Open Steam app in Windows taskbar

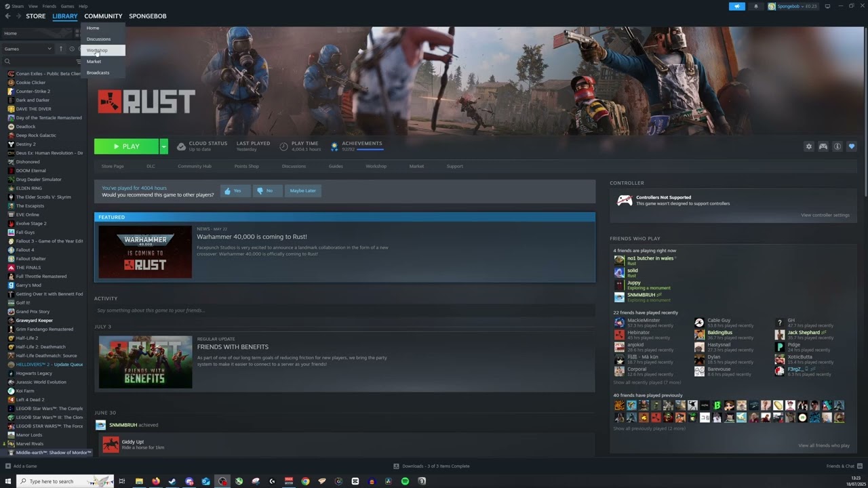172,481
